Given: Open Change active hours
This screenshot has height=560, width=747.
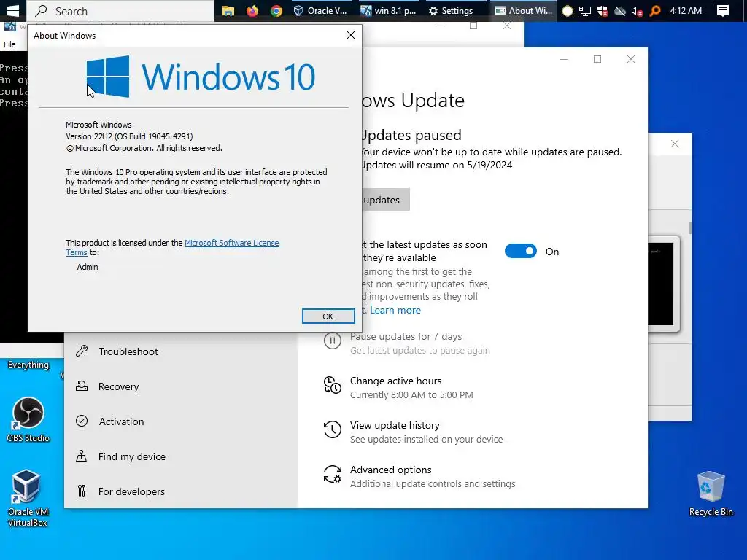Looking at the screenshot, I should [411, 388].
